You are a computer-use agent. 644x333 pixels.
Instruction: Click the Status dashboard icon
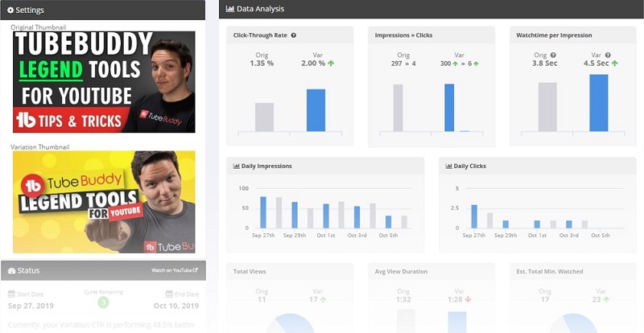pos(11,270)
